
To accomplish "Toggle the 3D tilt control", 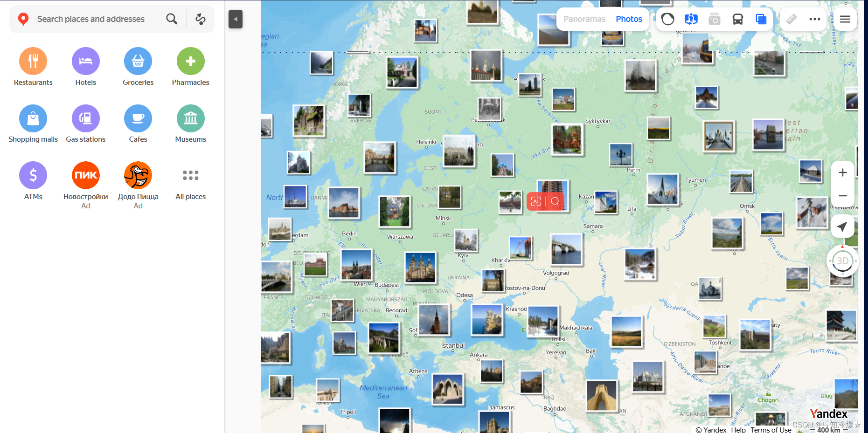I will (x=842, y=261).
